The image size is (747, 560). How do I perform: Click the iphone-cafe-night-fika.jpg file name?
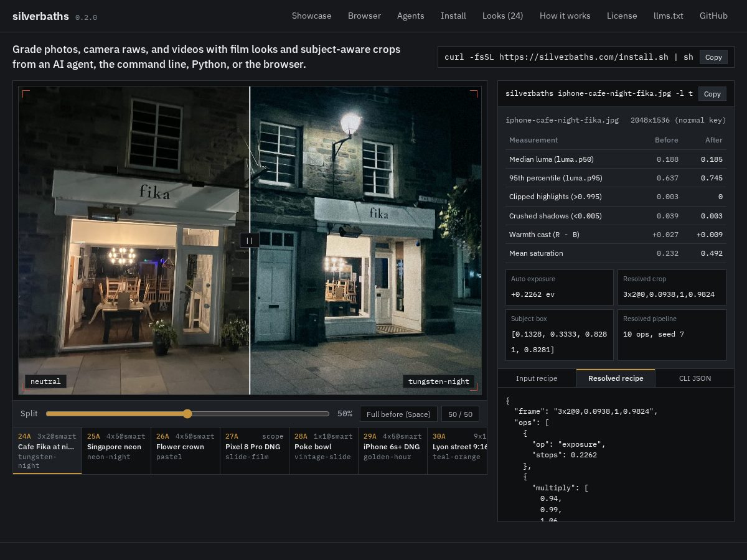[562, 120]
